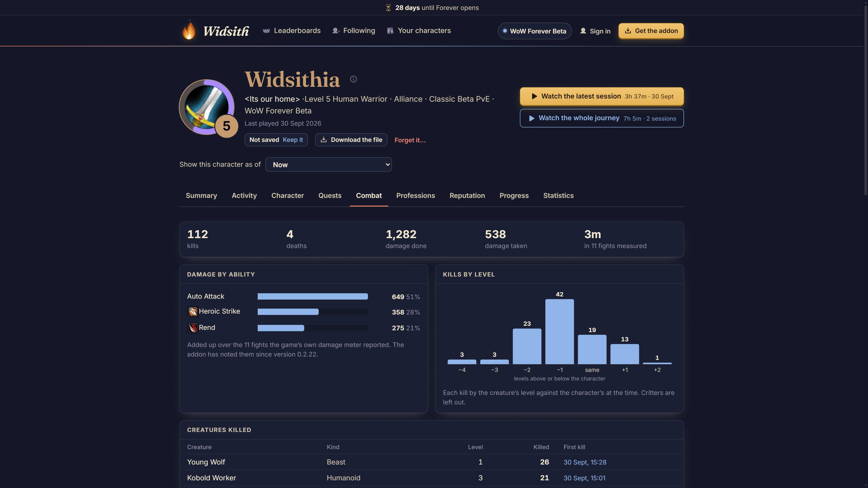Click the 112 kills stat
Viewport: 868px width, 488px height.
(x=198, y=239)
